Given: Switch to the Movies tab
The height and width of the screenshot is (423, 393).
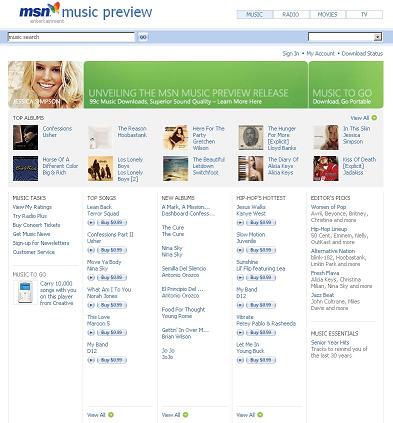Looking at the screenshot, I should 327,14.
